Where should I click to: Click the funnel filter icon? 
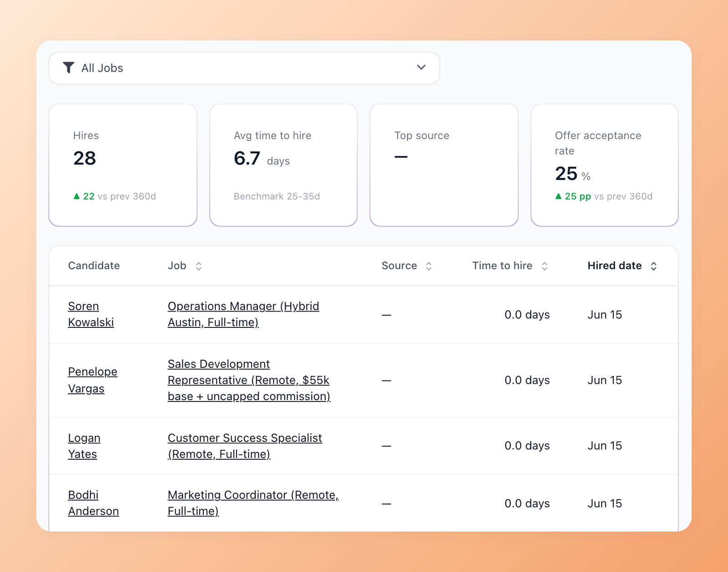click(68, 68)
